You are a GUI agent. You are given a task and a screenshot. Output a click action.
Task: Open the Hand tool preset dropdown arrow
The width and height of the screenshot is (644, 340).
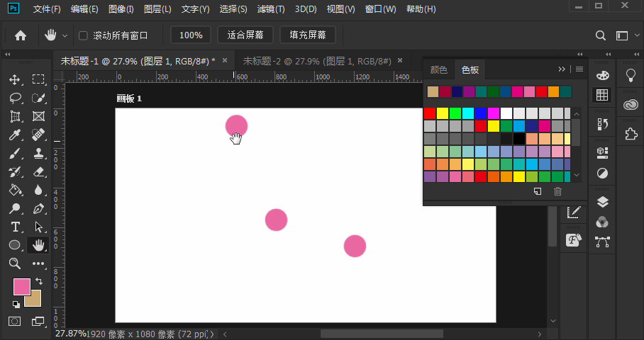point(65,36)
